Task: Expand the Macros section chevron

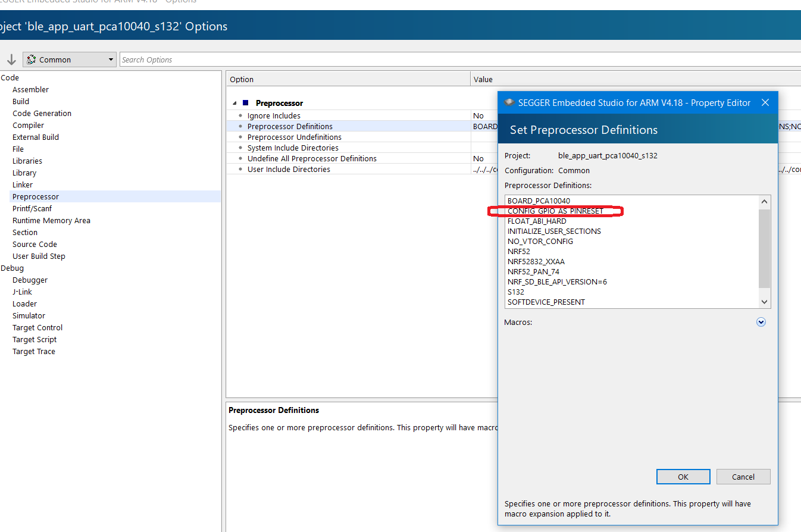Action: point(761,322)
